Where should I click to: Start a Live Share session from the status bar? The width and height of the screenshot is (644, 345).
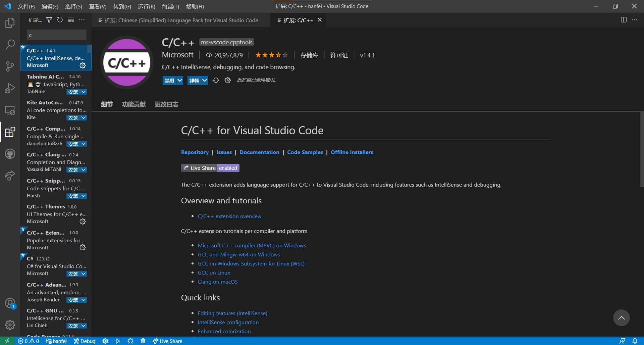pyautogui.click(x=167, y=341)
